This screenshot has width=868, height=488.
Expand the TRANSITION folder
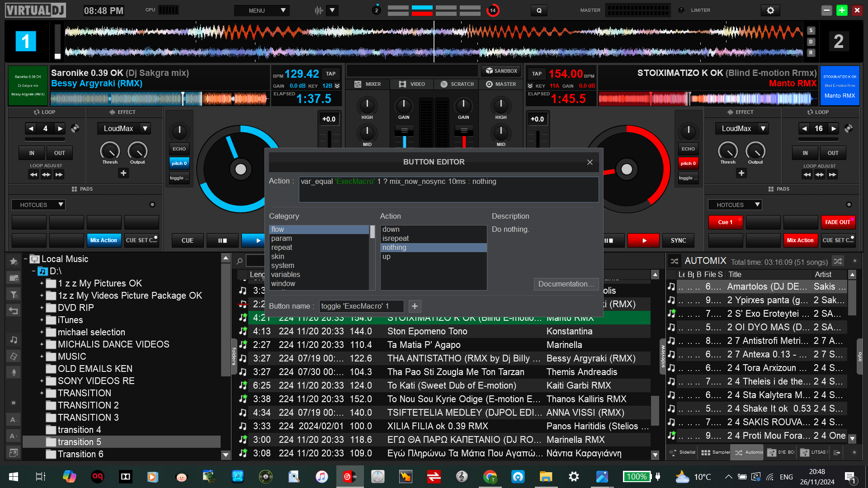click(x=42, y=394)
